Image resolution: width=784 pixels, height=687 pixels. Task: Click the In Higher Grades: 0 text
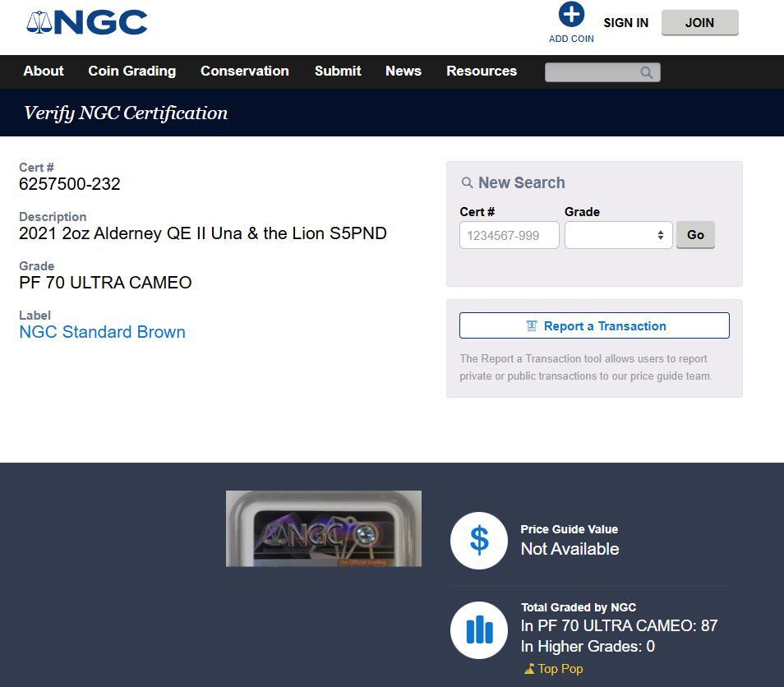[588, 647]
